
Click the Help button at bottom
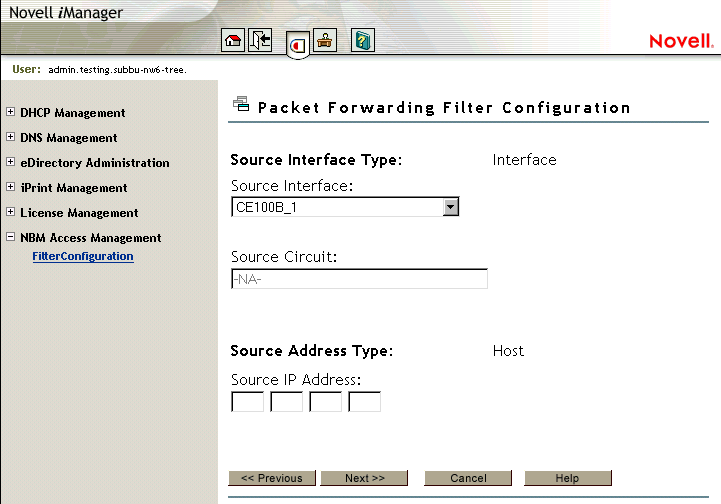pyautogui.click(x=567, y=478)
